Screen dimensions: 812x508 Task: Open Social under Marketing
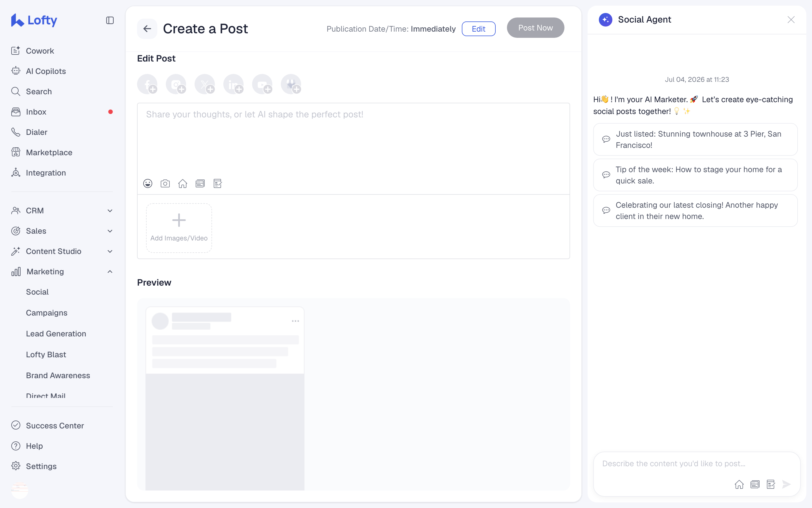pos(37,292)
